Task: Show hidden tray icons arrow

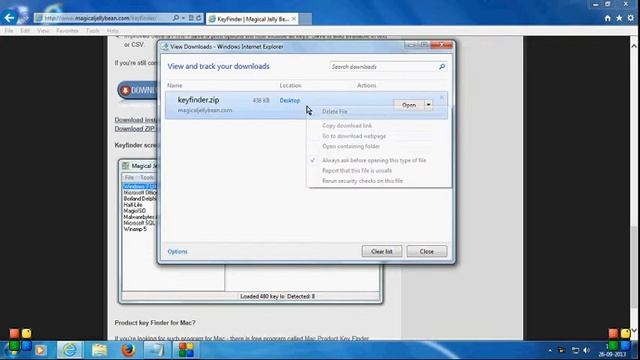Action: coord(550,350)
